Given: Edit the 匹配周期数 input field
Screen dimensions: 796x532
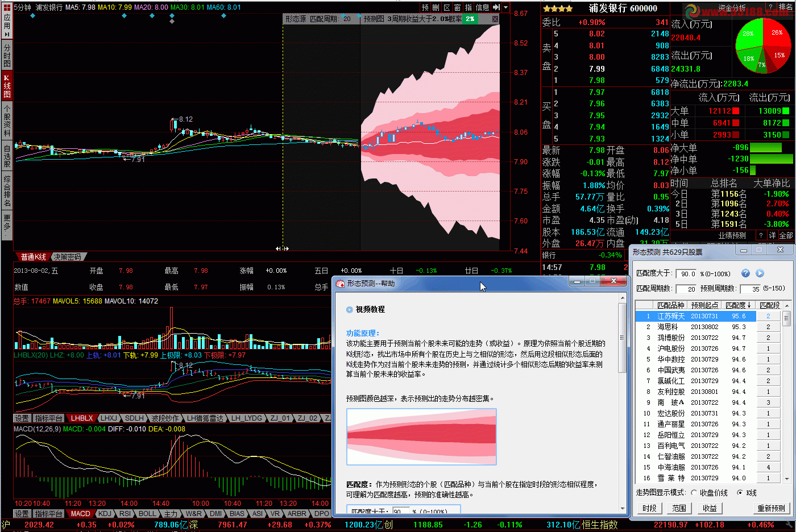Looking at the screenshot, I should coord(686,289).
